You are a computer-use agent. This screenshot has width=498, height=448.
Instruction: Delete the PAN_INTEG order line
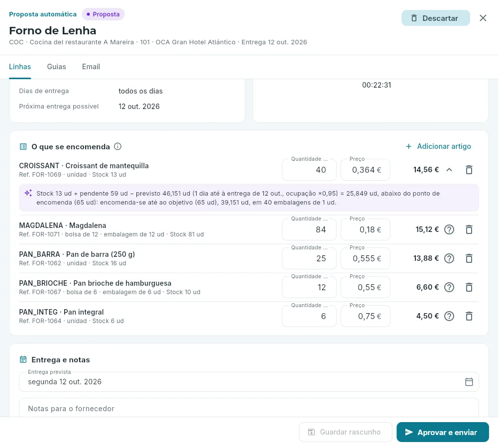(x=469, y=316)
